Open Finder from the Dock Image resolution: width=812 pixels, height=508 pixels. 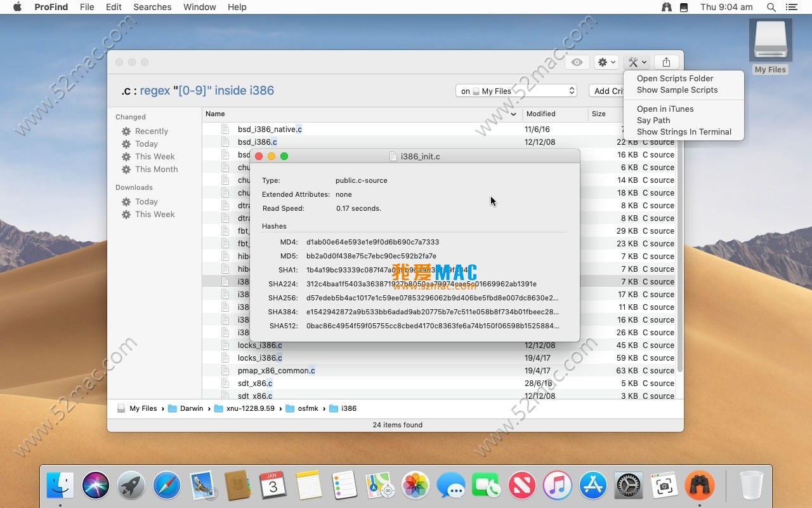coord(60,486)
